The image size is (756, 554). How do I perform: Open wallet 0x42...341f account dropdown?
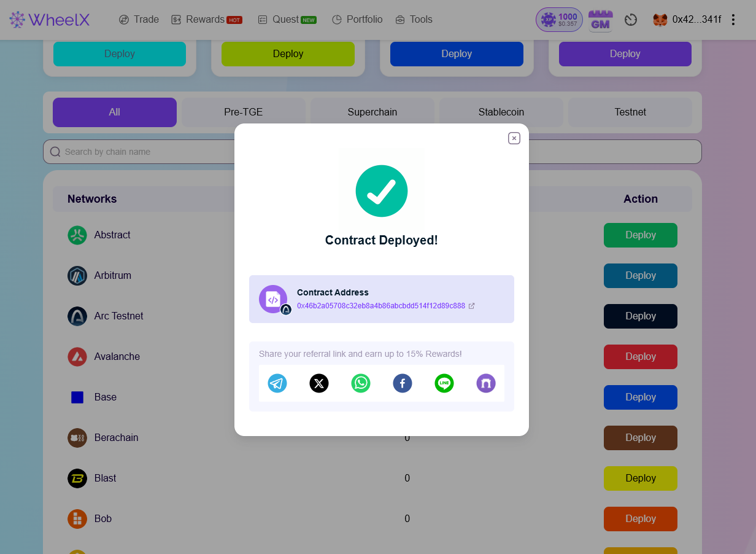(x=687, y=20)
